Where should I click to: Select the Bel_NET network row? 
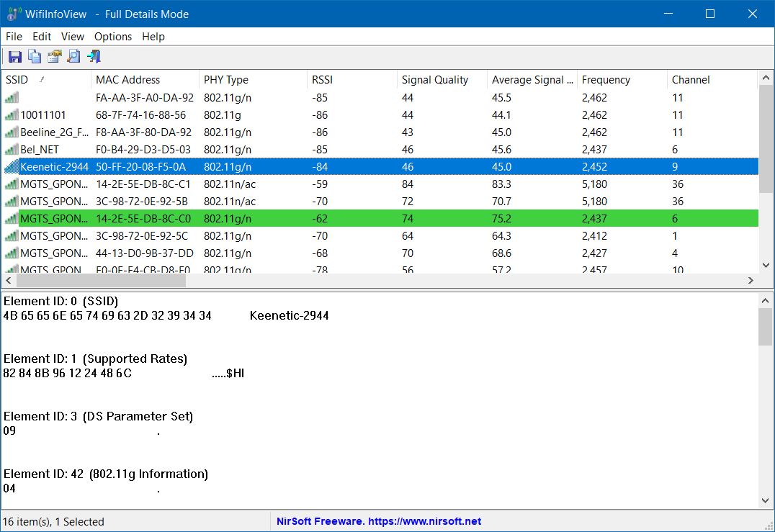coord(380,150)
